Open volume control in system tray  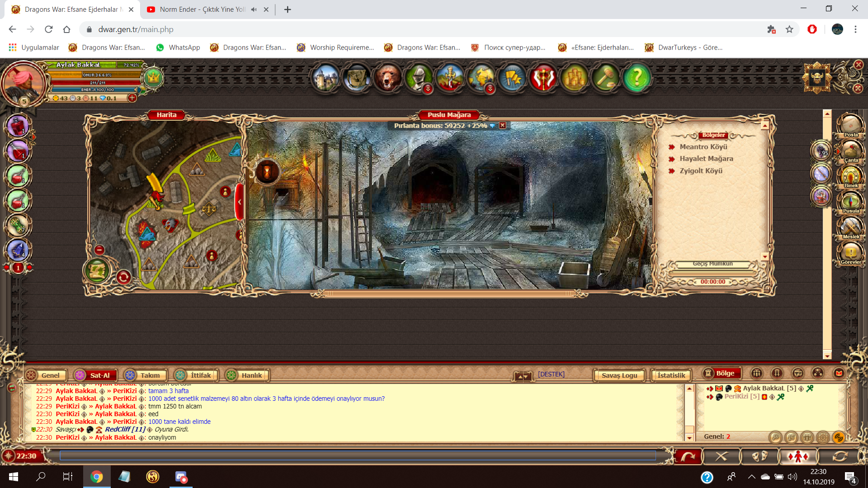[792, 477]
